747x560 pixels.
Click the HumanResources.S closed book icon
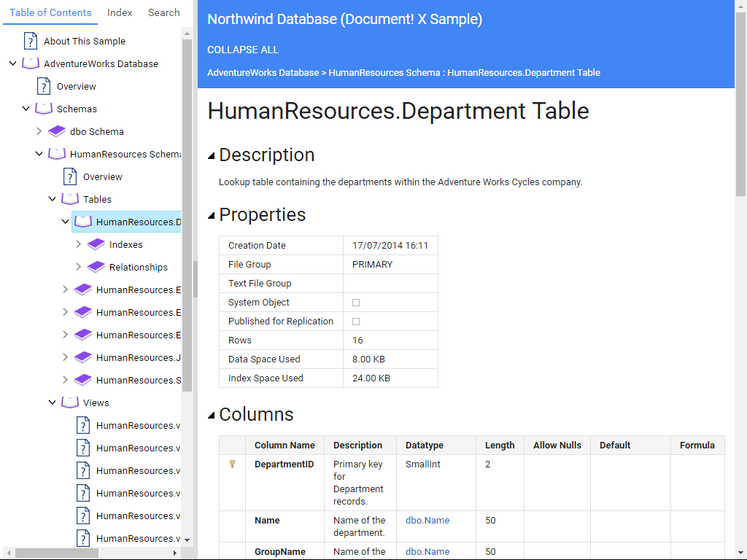point(83,380)
